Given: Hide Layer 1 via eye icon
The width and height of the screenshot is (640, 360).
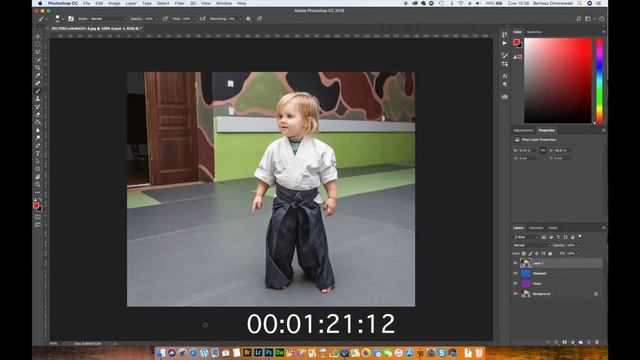Looking at the screenshot, I should (515, 263).
